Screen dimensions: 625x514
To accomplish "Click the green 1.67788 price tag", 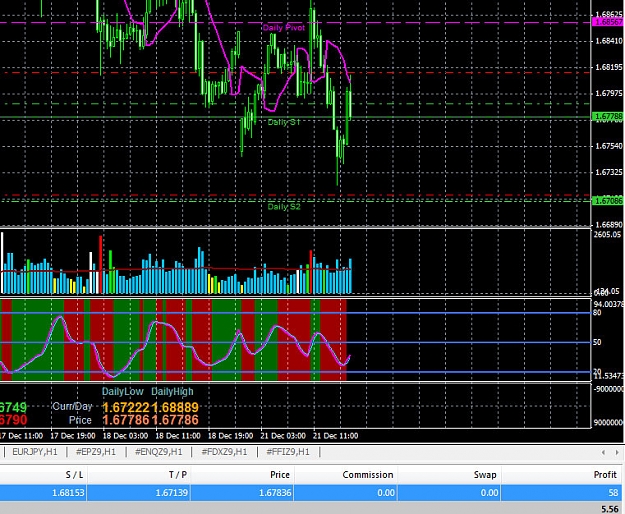I will 607,116.
